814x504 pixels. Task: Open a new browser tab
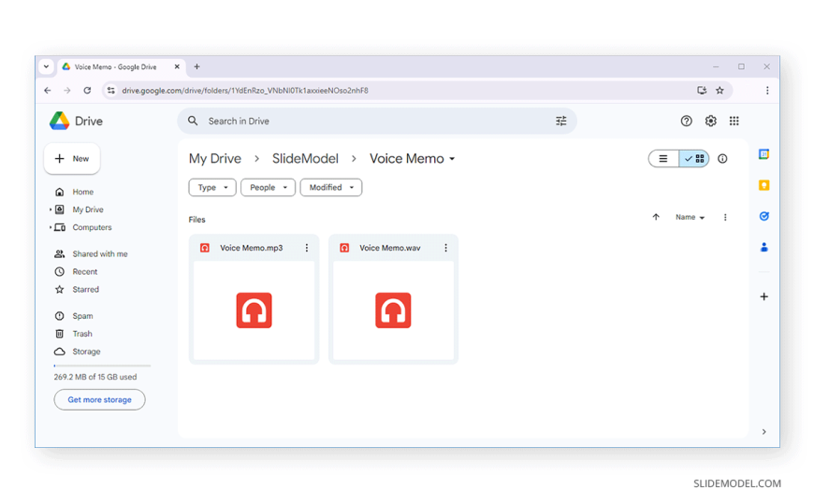(x=196, y=66)
